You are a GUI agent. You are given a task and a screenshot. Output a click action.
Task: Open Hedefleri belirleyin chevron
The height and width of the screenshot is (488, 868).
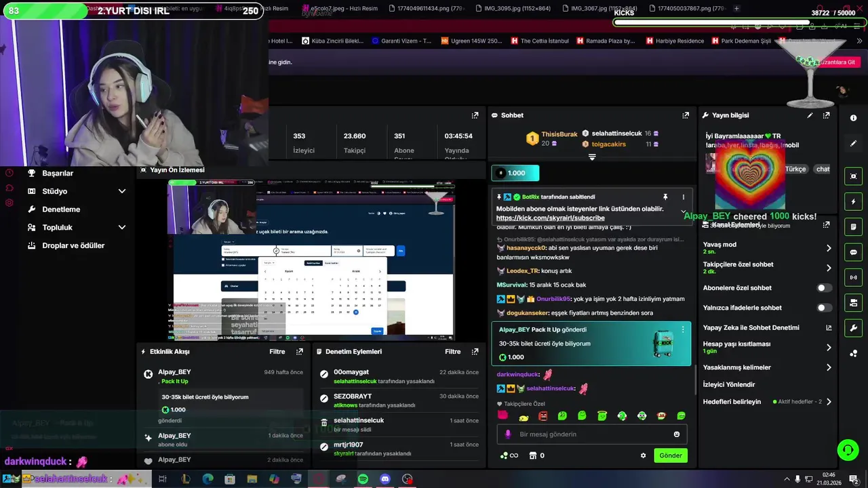[829, 402]
